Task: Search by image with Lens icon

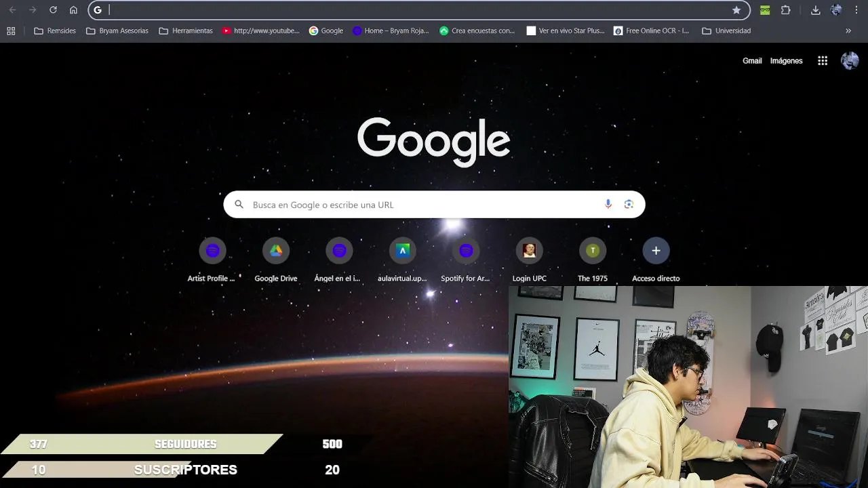Action: (x=629, y=205)
